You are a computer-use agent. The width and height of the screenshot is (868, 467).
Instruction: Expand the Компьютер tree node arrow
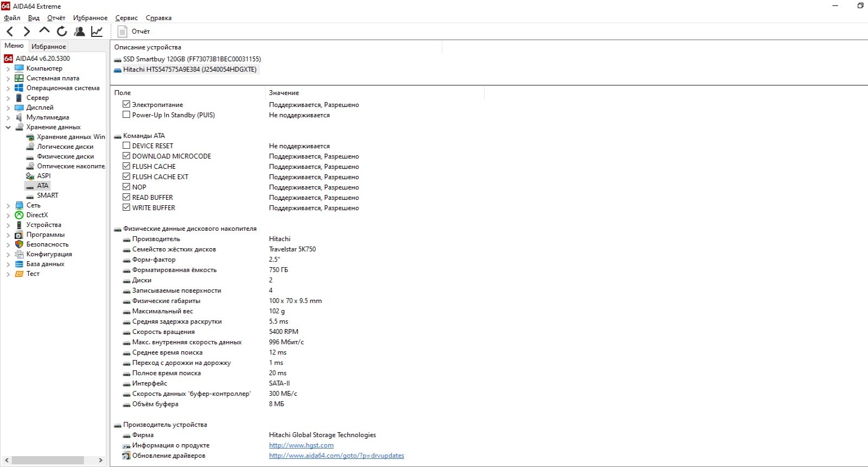pyautogui.click(x=8, y=69)
